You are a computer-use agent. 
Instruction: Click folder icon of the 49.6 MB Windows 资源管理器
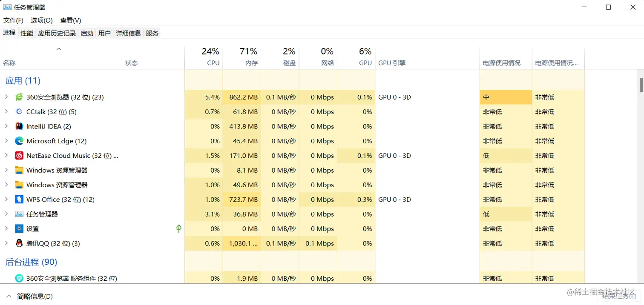point(19,185)
